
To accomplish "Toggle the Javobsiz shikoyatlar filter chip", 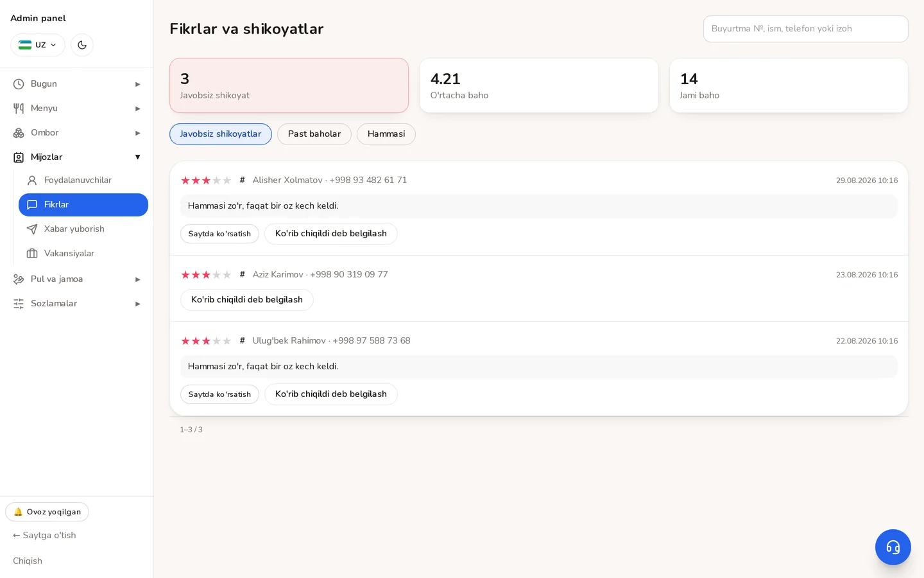I will click(x=221, y=134).
